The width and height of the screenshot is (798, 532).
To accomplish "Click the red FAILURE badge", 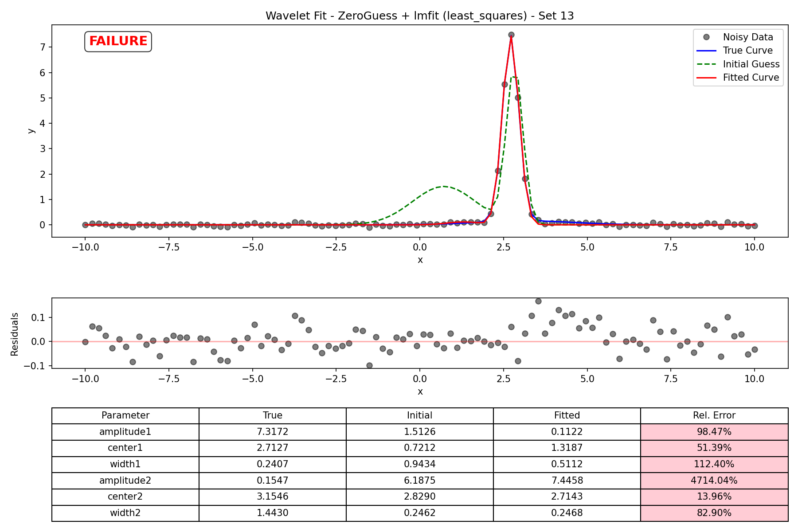I will pos(118,41).
